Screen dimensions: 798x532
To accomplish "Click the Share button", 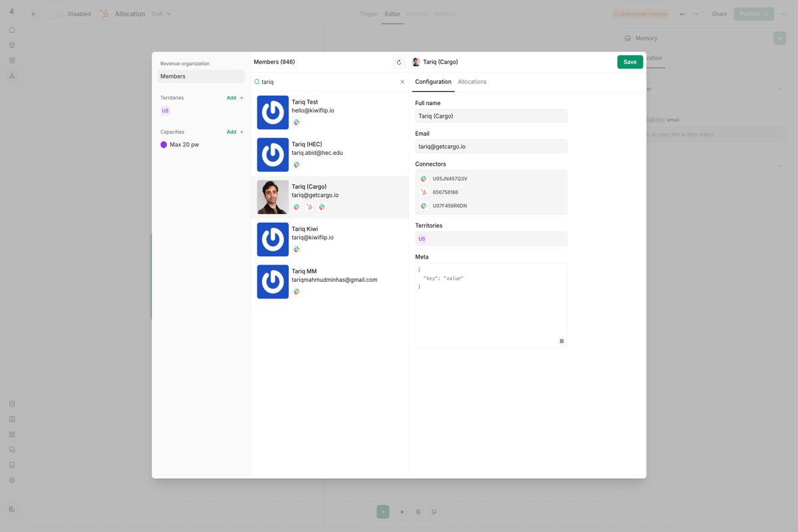I will click(x=720, y=14).
